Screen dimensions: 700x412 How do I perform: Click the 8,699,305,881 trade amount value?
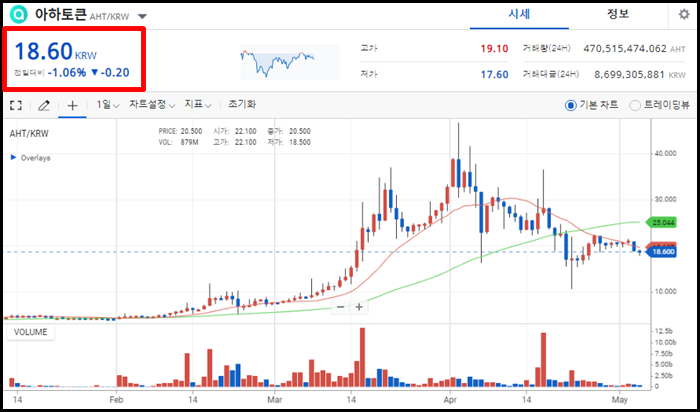click(629, 75)
